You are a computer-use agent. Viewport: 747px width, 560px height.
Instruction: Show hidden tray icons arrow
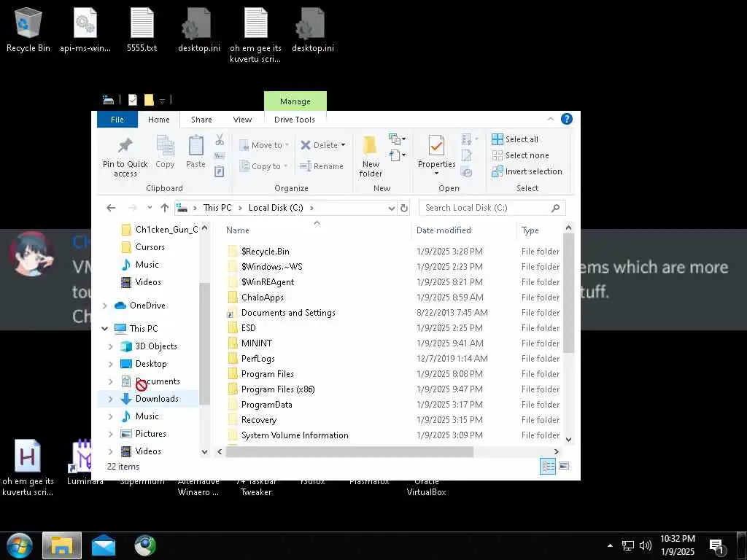pyautogui.click(x=610, y=545)
